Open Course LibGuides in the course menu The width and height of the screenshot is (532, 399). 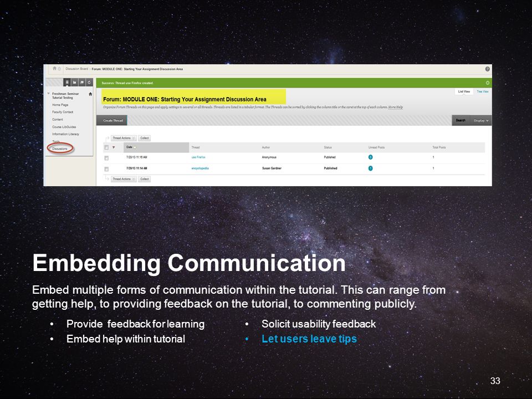pyautogui.click(x=64, y=127)
